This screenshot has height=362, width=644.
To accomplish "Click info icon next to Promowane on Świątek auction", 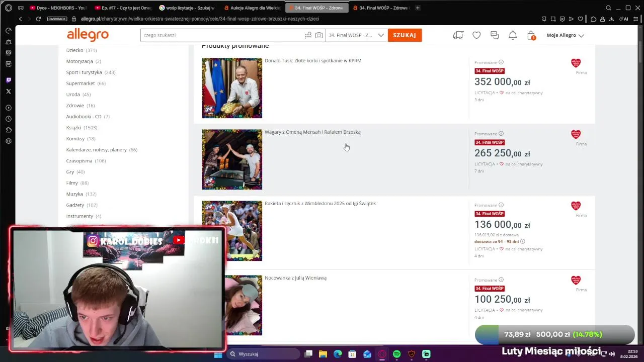I will tap(501, 205).
